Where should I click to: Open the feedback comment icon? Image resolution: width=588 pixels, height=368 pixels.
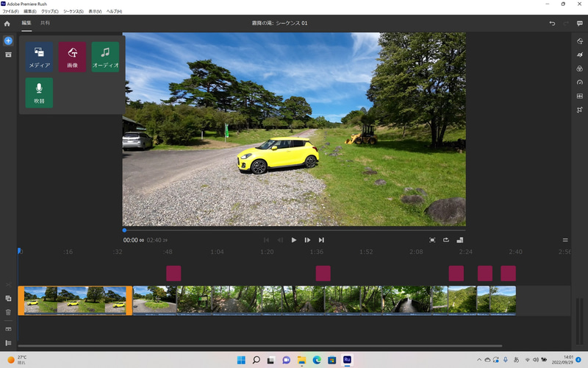pos(580,24)
